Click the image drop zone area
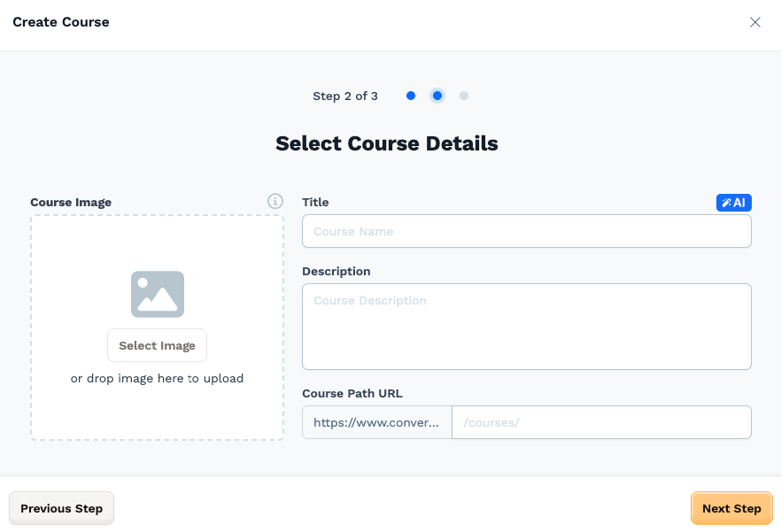 pyautogui.click(x=157, y=328)
